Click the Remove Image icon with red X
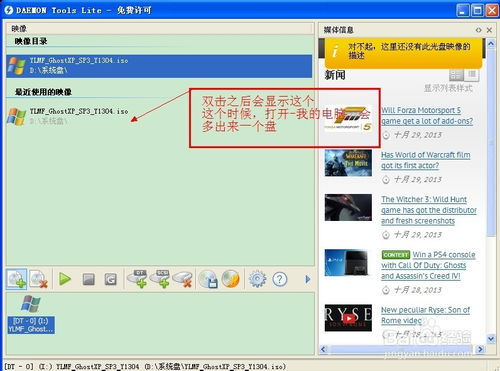 coord(38,279)
